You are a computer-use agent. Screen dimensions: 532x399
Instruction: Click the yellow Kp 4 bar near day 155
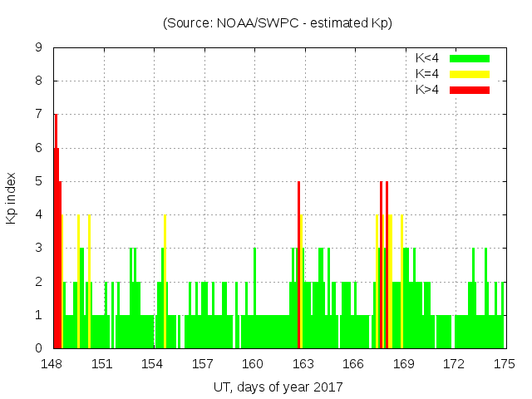(165, 283)
